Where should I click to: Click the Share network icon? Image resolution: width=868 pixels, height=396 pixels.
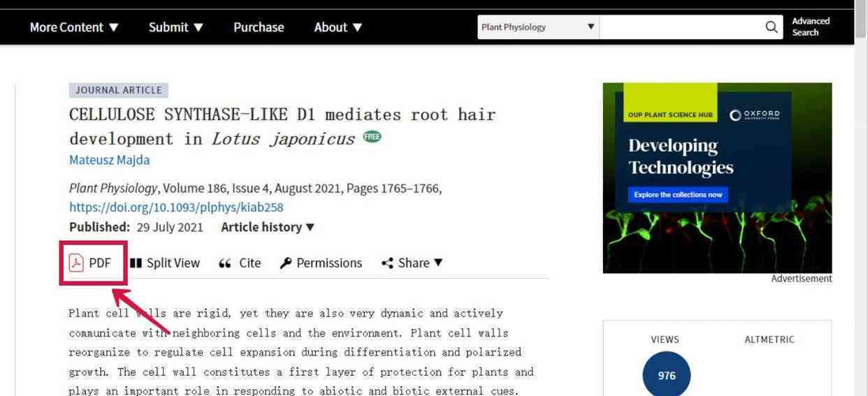[387, 263]
